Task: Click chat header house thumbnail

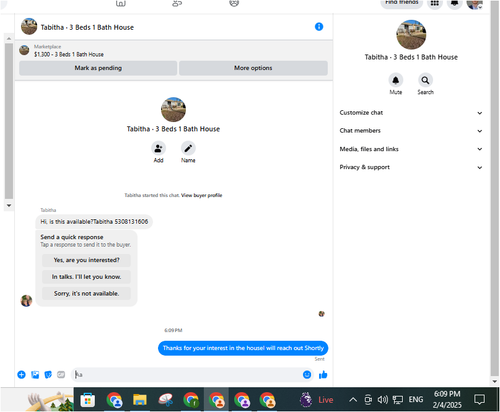Action: (x=29, y=26)
